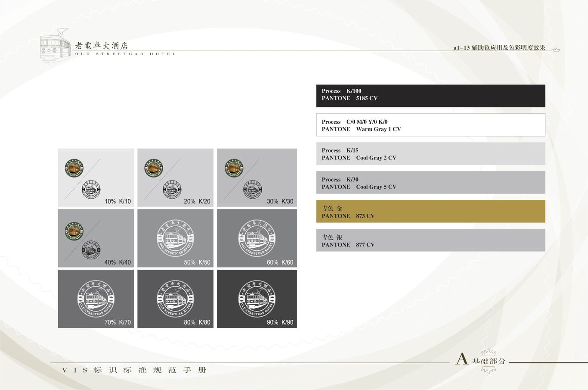Select the color logo in the 30% K/30 tile

pos(234,168)
